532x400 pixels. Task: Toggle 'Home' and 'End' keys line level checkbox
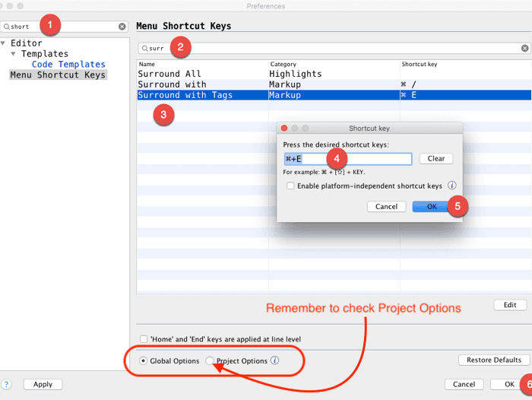[x=144, y=339]
